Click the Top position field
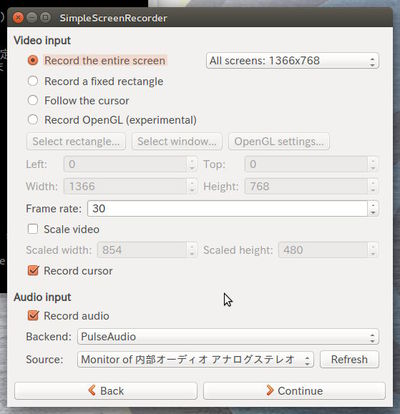 click(x=306, y=164)
